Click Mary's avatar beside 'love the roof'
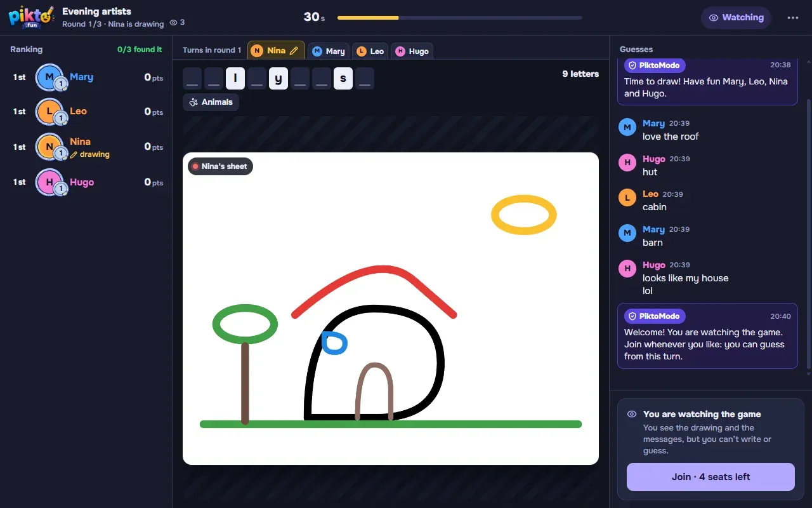812x508 pixels. tap(627, 127)
